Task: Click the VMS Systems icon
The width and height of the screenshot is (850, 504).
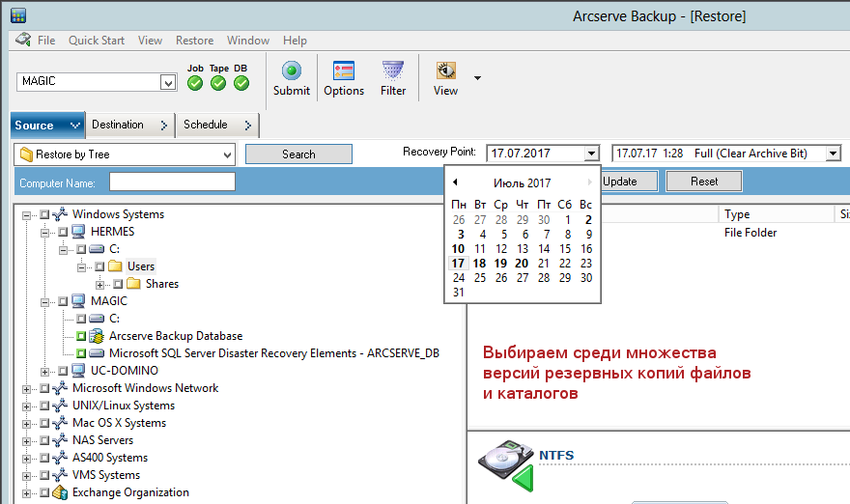Action: pos(60,475)
